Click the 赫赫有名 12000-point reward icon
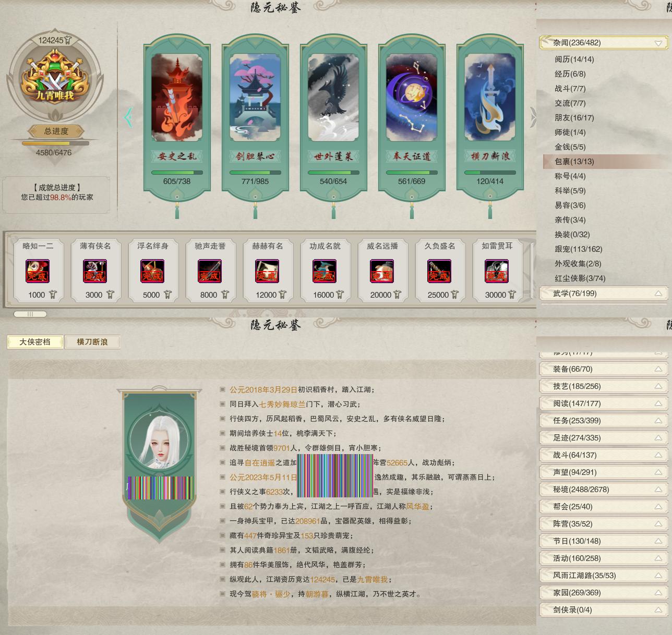 coord(267,271)
